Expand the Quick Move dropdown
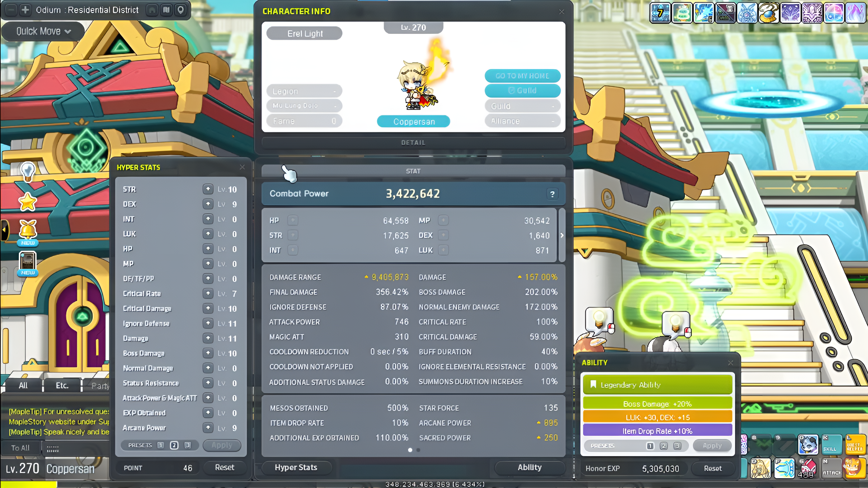868x488 pixels. [x=43, y=31]
